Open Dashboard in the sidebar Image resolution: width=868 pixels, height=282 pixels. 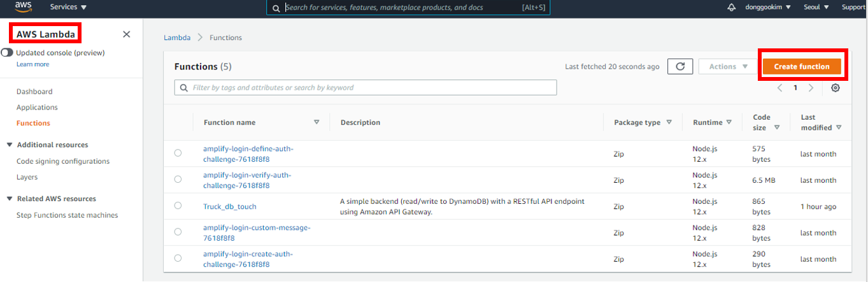tap(34, 92)
